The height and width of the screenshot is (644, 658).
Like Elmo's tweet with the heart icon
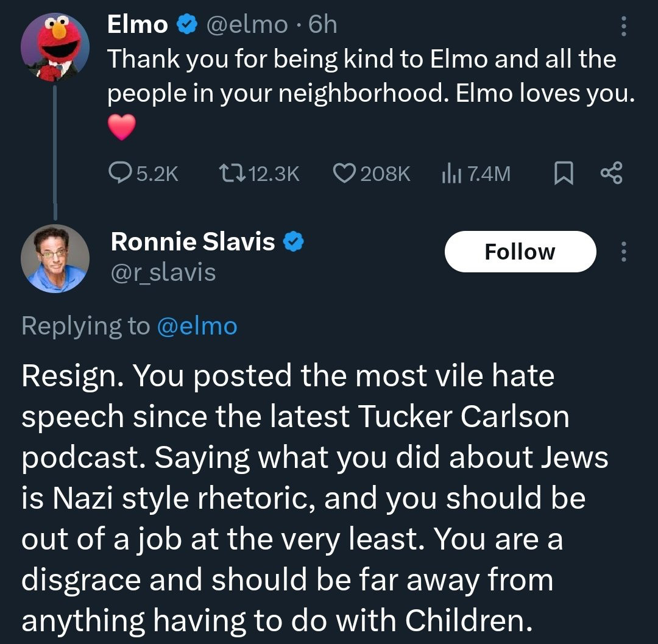point(345,175)
